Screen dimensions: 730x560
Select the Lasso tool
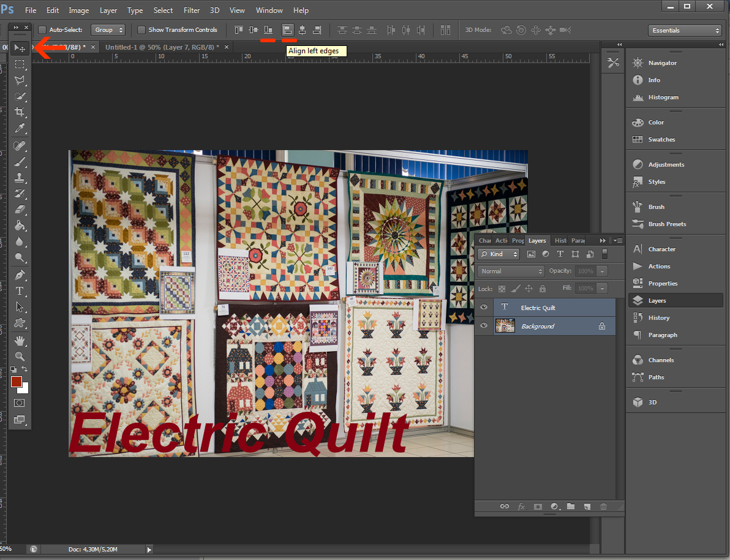pos(20,80)
